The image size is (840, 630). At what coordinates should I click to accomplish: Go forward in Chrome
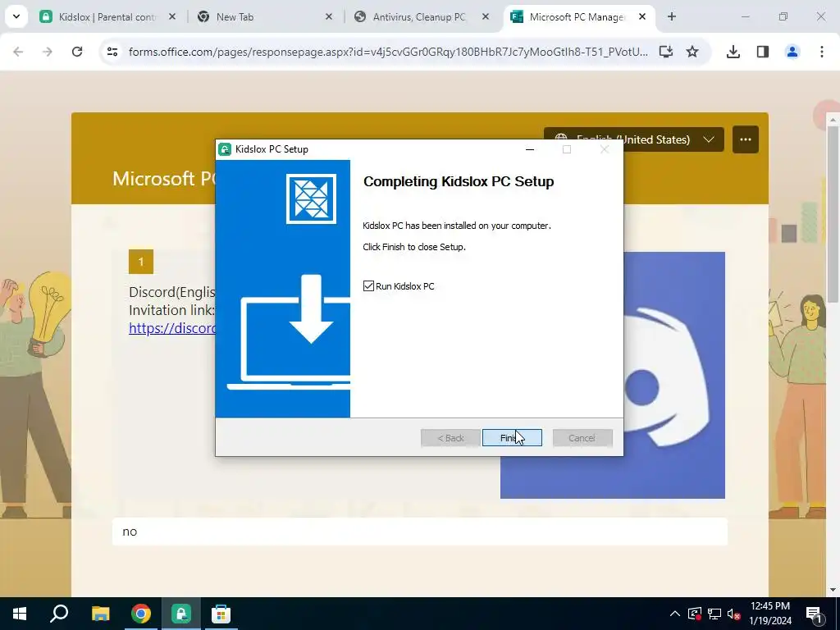[x=48, y=52]
